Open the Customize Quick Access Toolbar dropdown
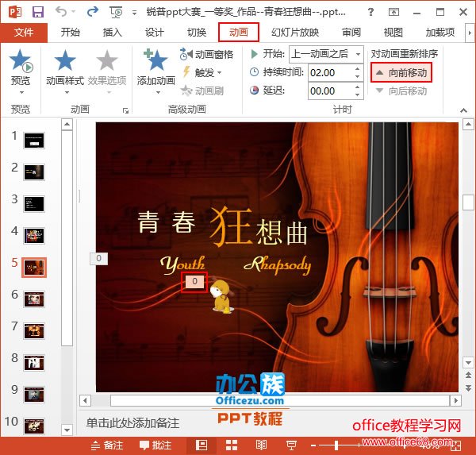The width and height of the screenshot is (476, 455). (x=134, y=13)
